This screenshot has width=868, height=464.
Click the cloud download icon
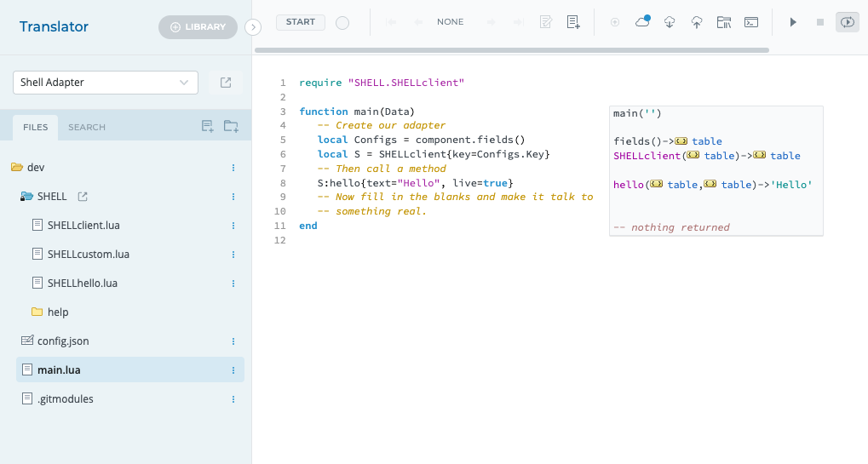(x=670, y=22)
